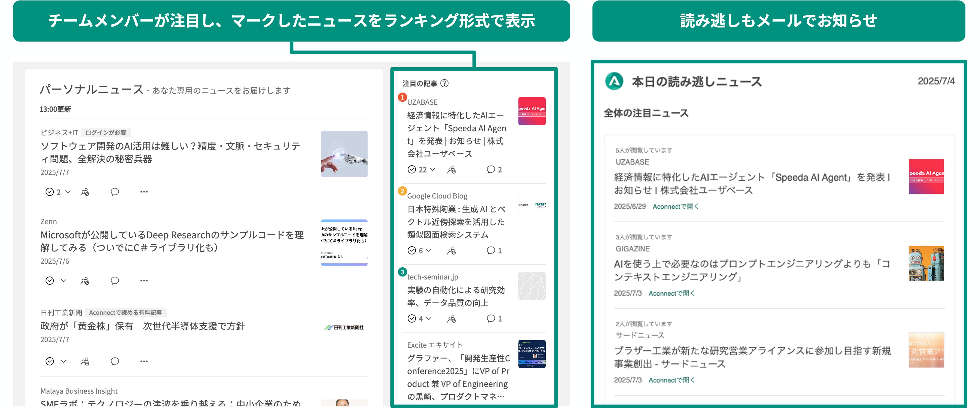Click the 2025/7/4 date in the email header
The image size is (980, 409).
pyautogui.click(x=936, y=81)
